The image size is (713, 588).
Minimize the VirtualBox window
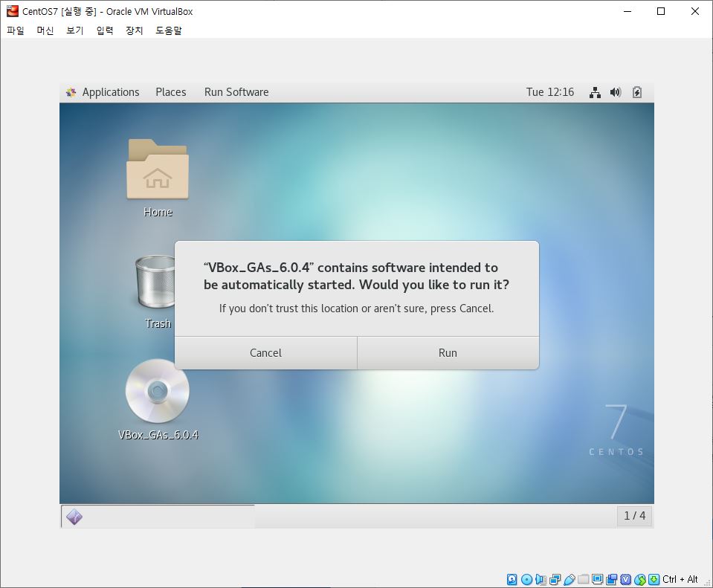pos(627,11)
